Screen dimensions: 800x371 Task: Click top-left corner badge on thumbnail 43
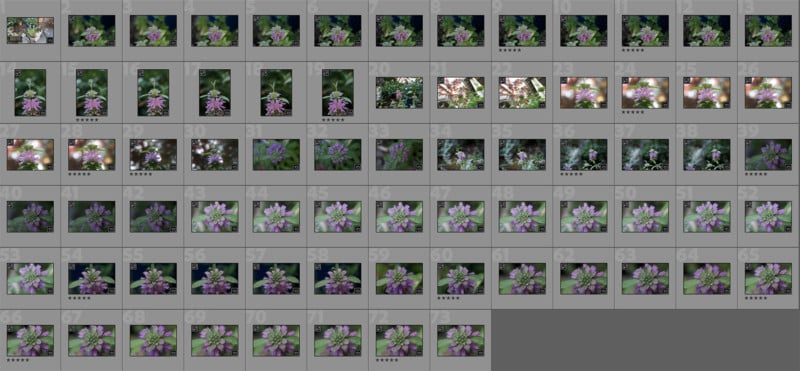click(x=196, y=205)
